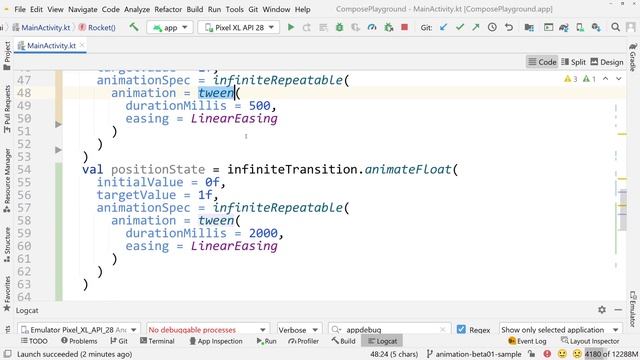Click the Logcat tool window button

pyautogui.click(x=382, y=341)
